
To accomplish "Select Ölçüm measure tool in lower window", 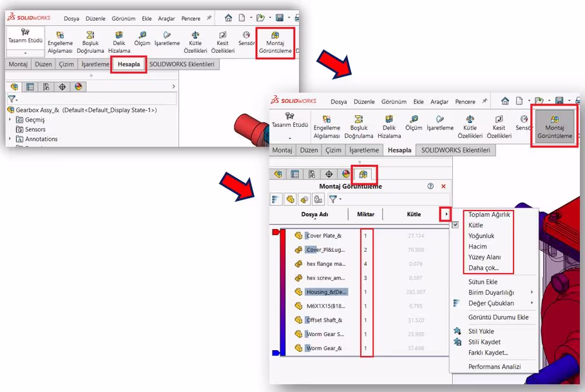I will tap(414, 124).
